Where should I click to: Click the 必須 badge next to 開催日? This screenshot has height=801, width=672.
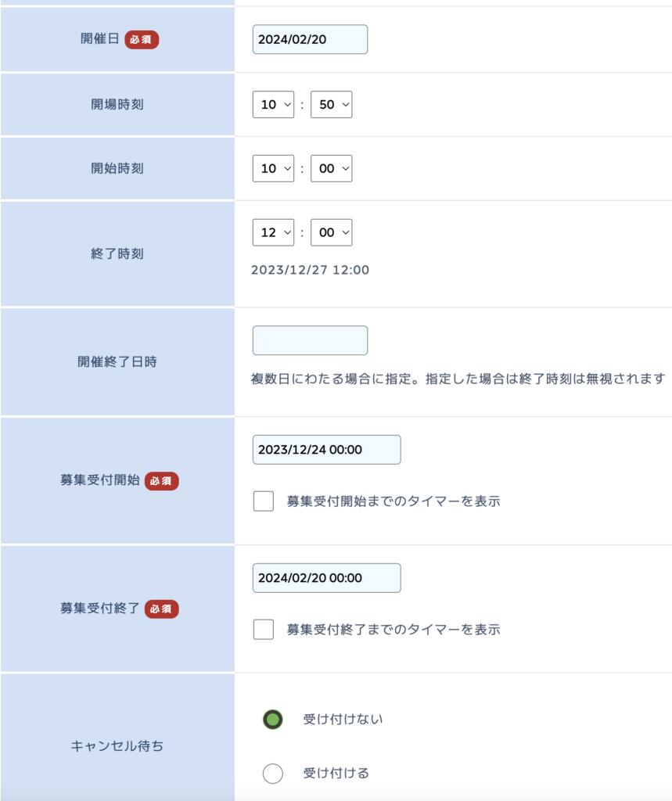click(142, 39)
